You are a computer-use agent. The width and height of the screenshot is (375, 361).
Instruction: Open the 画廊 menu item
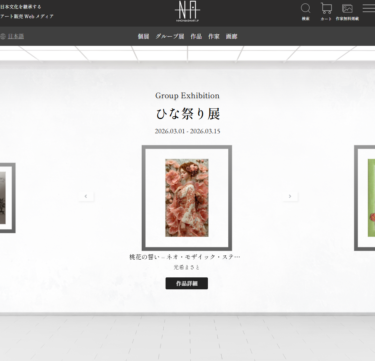(232, 36)
